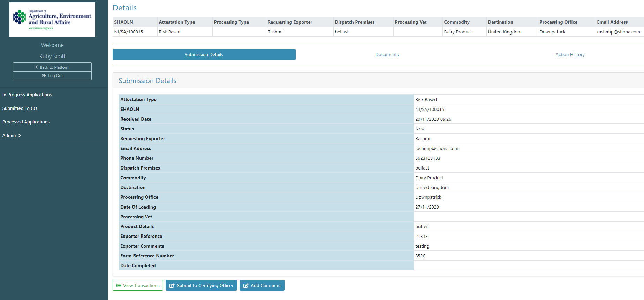
Task: Click the Ruby Scott user name
Action: [x=52, y=56]
